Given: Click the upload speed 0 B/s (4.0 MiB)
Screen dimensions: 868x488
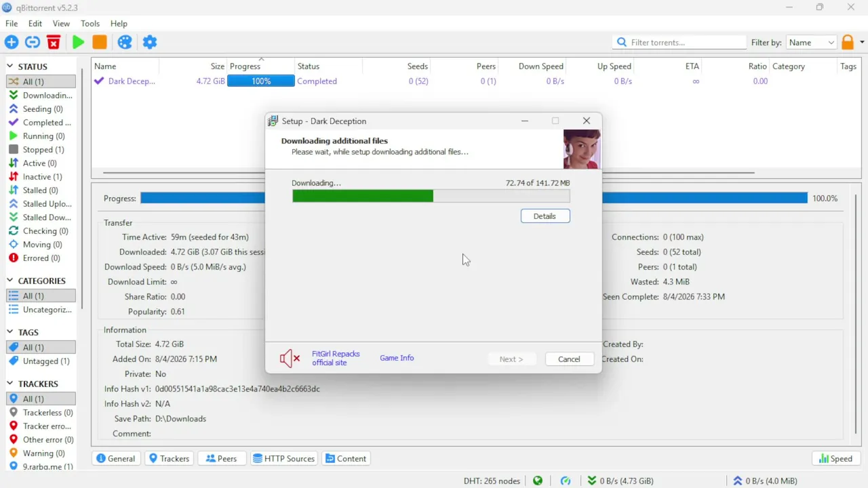Looking at the screenshot, I should (765, 481).
